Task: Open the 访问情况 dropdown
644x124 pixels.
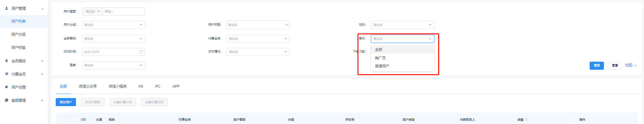Action: click(258, 52)
